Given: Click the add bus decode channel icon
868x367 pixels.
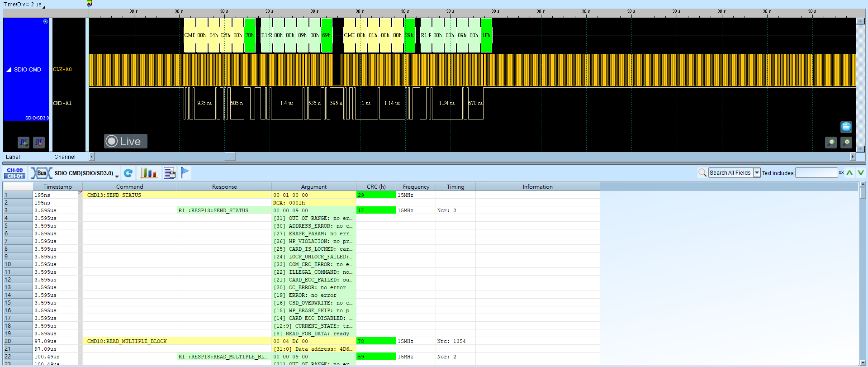Looking at the screenshot, I should click(x=24, y=143).
